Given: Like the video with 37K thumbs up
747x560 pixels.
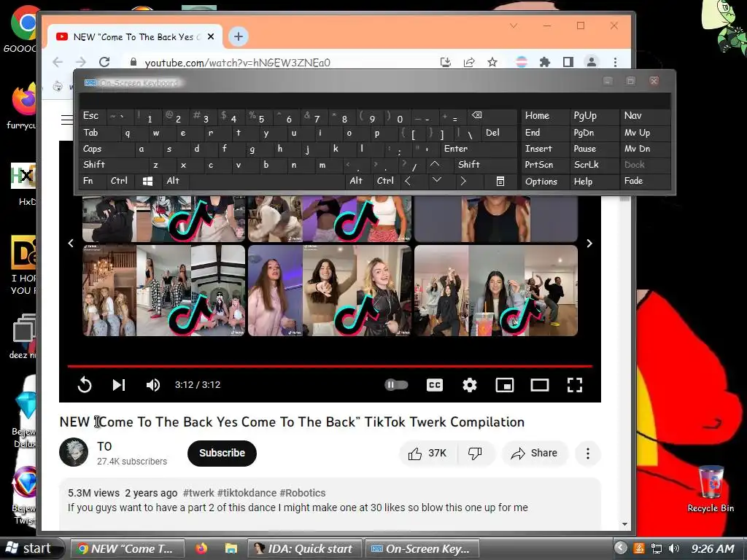Looking at the screenshot, I should tap(427, 453).
